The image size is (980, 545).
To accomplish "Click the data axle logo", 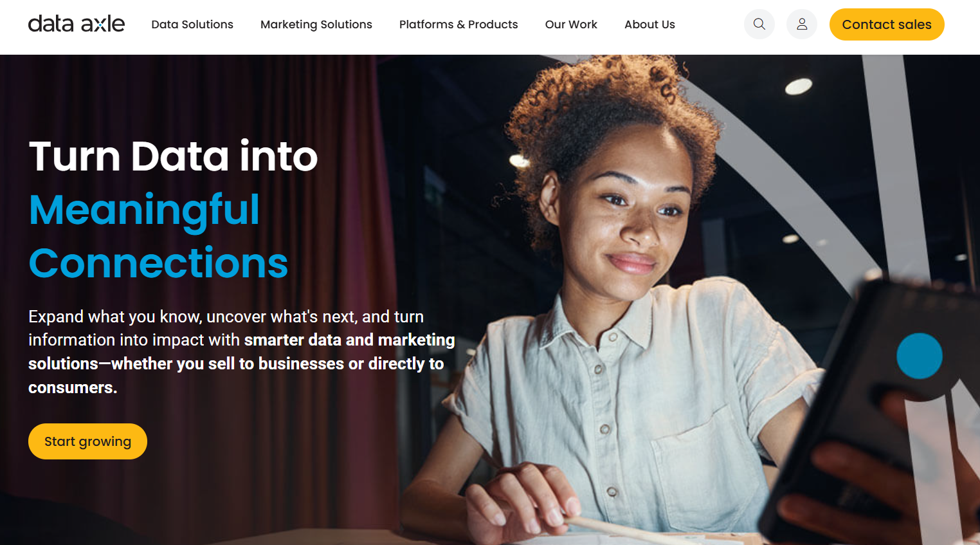I will pos(76,24).
